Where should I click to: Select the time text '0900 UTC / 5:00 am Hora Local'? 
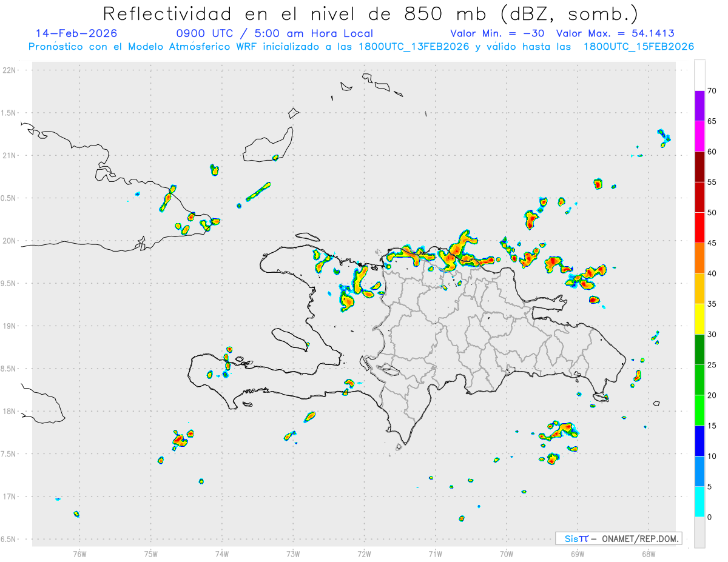point(274,33)
